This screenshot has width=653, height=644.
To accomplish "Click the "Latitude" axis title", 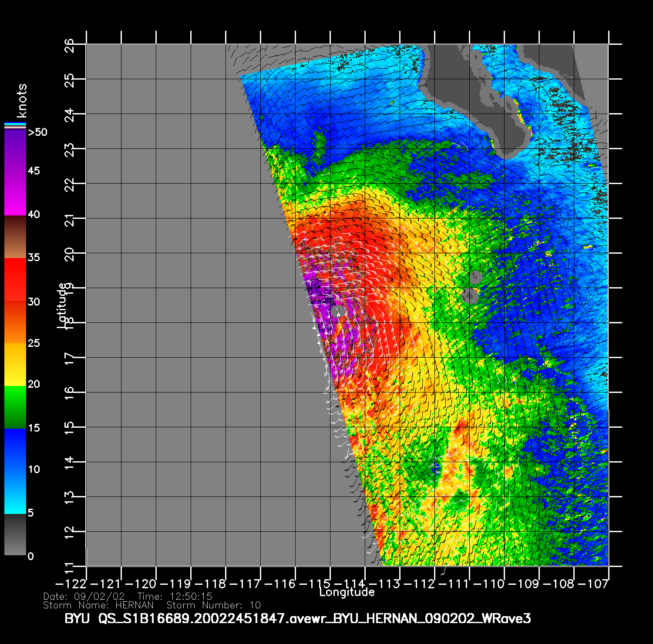I will (62, 305).
